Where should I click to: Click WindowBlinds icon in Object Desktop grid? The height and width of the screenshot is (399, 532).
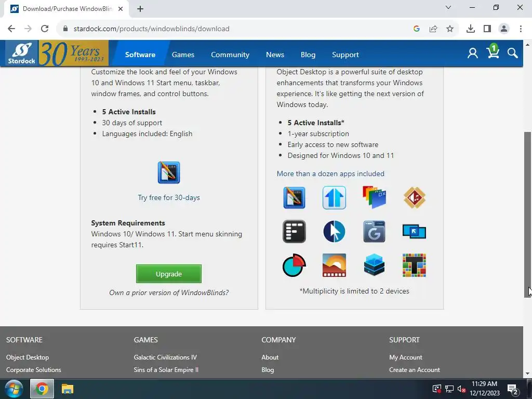294,197
